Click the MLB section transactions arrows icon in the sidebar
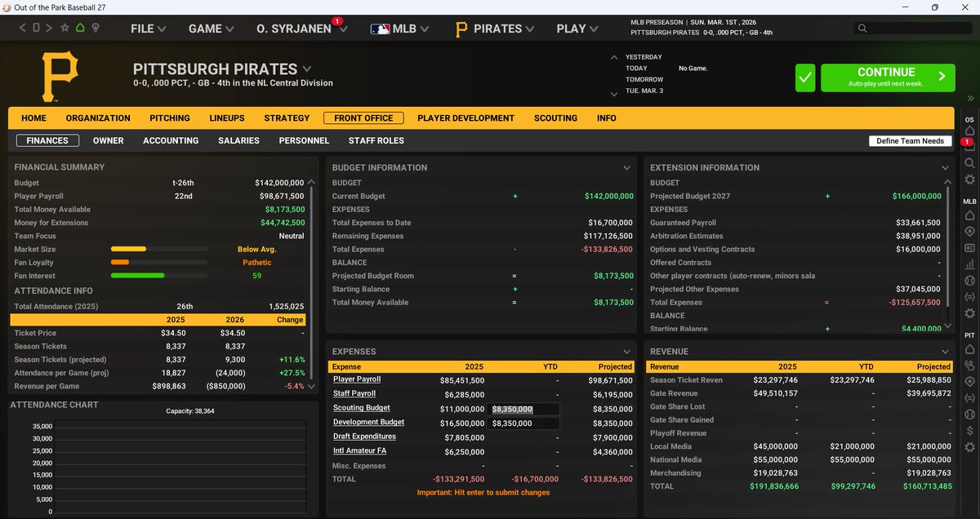This screenshot has width=980, height=519. (969, 297)
